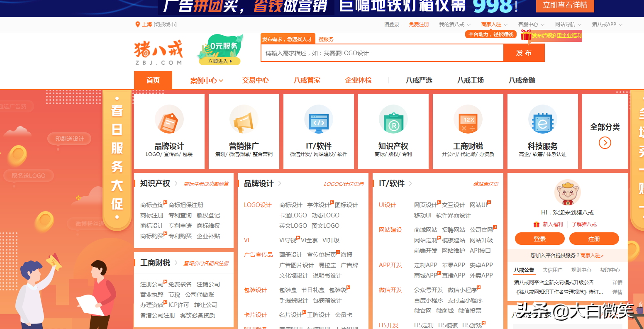Click the gift icon beside 新人福利
The width and height of the screenshot is (644, 329).
(x=537, y=224)
